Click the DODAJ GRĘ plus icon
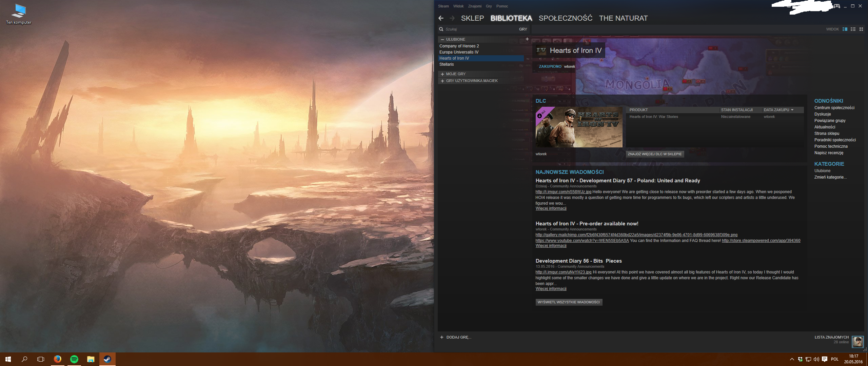The width and height of the screenshot is (868, 366). pos(442,337)
